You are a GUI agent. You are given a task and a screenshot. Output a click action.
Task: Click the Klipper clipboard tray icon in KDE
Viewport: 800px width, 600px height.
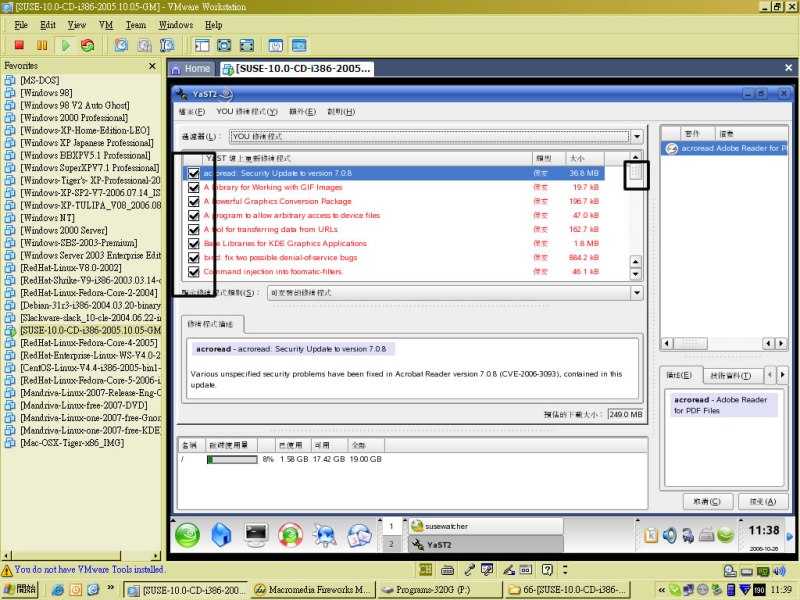pyautogui.click(x=651, y=535)
